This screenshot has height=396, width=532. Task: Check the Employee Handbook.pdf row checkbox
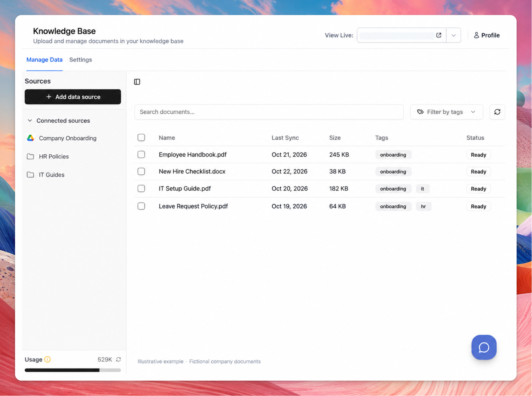click(141, 155)
